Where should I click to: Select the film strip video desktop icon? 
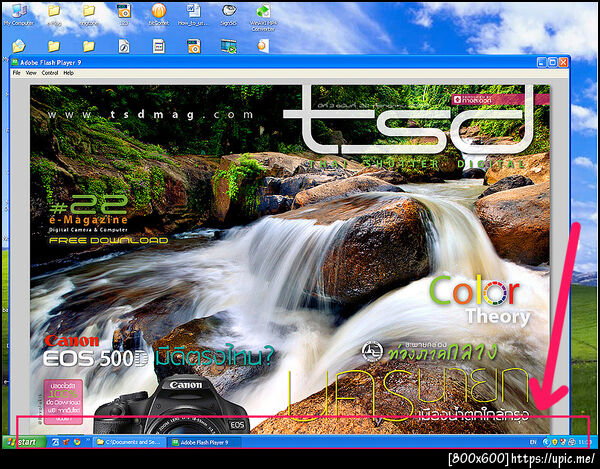228,46
